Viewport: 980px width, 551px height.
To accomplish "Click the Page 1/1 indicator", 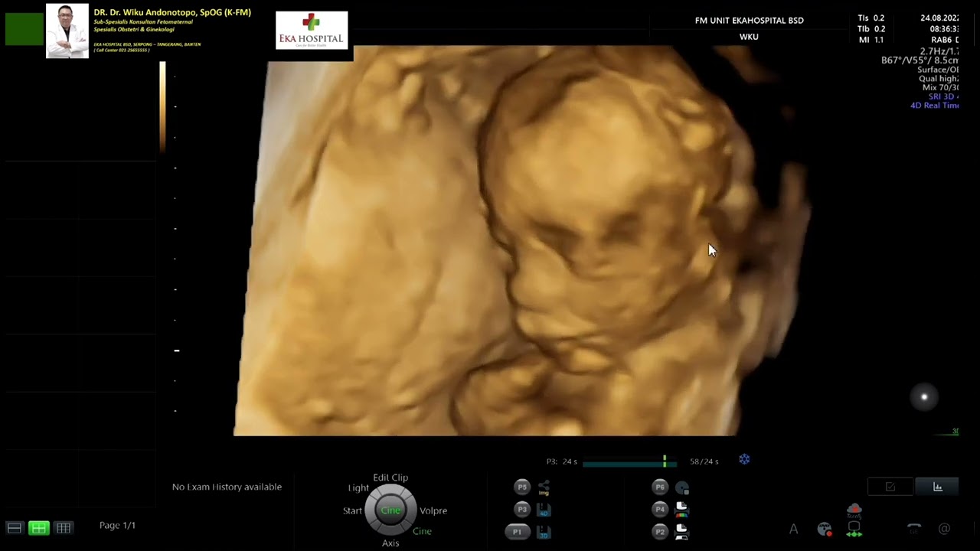I will coord(117,526).
